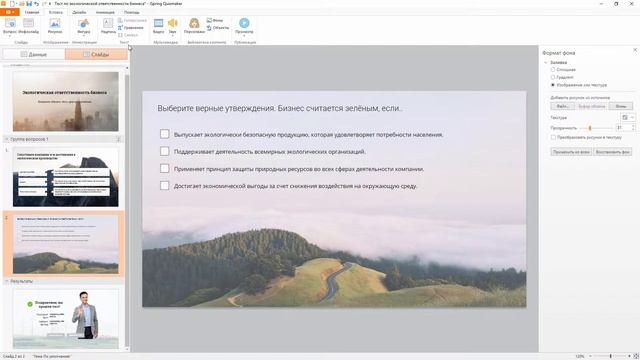The height and width of the screenshot is (360, 640).
Task: Switch to the Данные view tab
Action: (34, 54)
